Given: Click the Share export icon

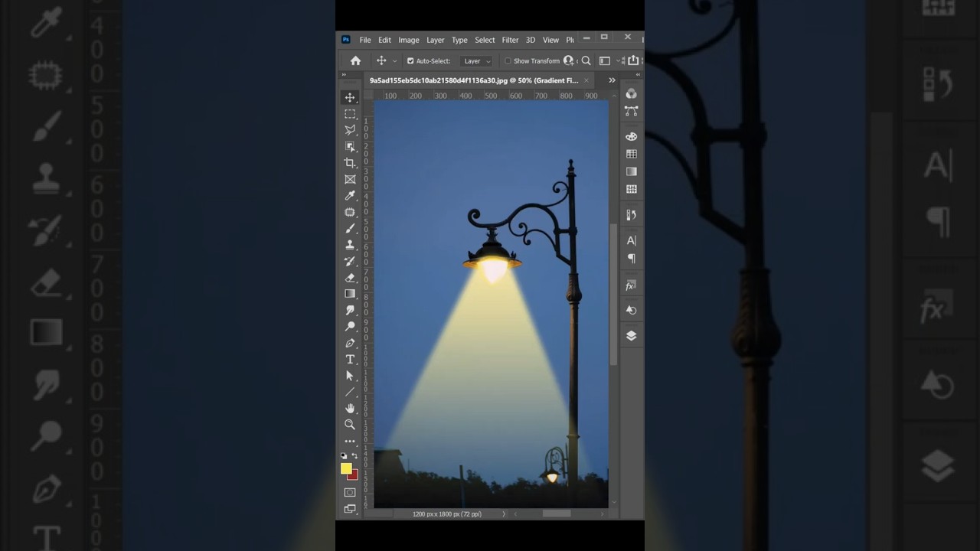Looking at the screenshot, I should [x=632, y=60].
